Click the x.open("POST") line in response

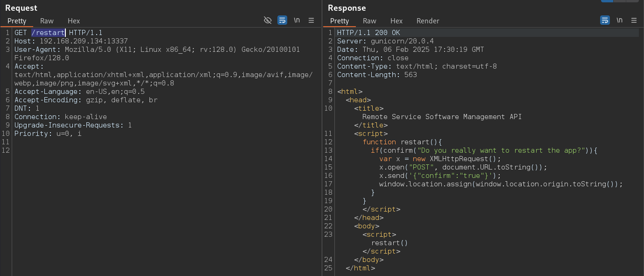point(463,167)
